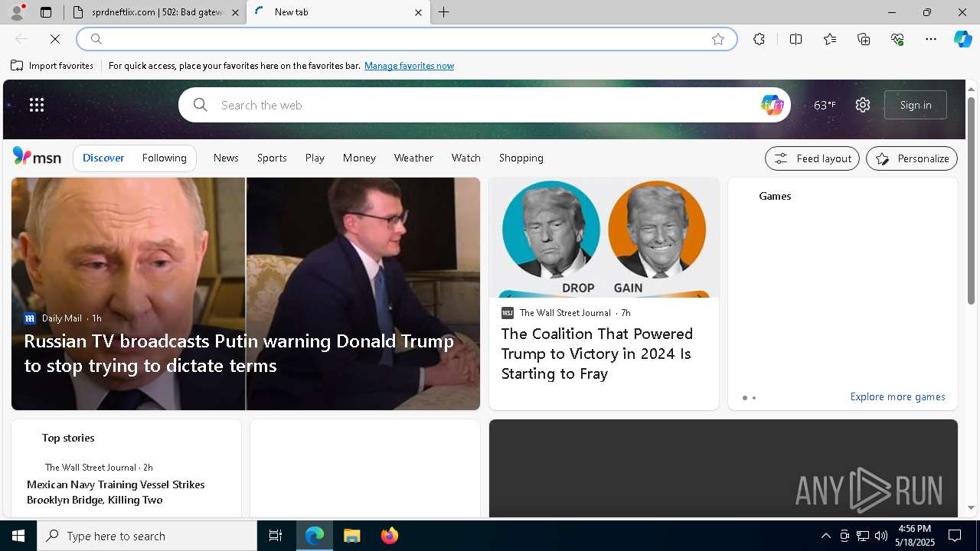
Task: Click the Personalize button
Action: [912, 158]
